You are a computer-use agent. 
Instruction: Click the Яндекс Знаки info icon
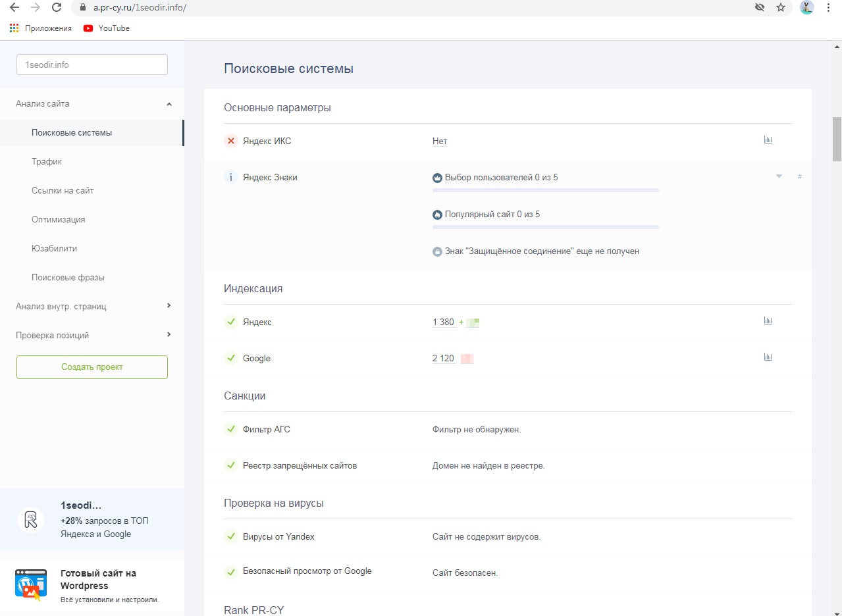tap(230, 177)
